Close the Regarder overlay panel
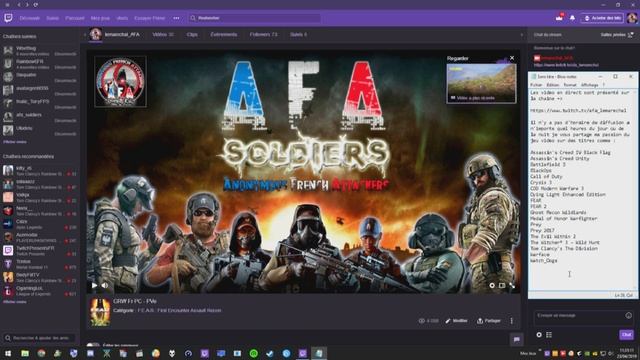Viewport: 640px width, 360px height. (512, 58)
